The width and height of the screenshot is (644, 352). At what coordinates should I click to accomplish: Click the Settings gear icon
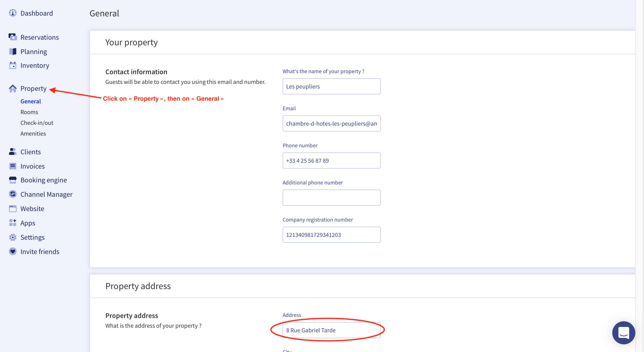pos(13,237)
